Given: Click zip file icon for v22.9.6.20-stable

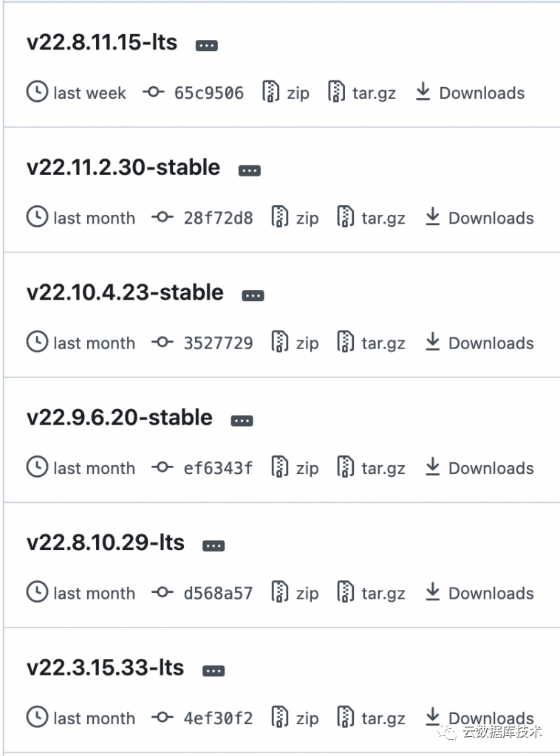Looking at the screenshot, I should coord(280,467).
